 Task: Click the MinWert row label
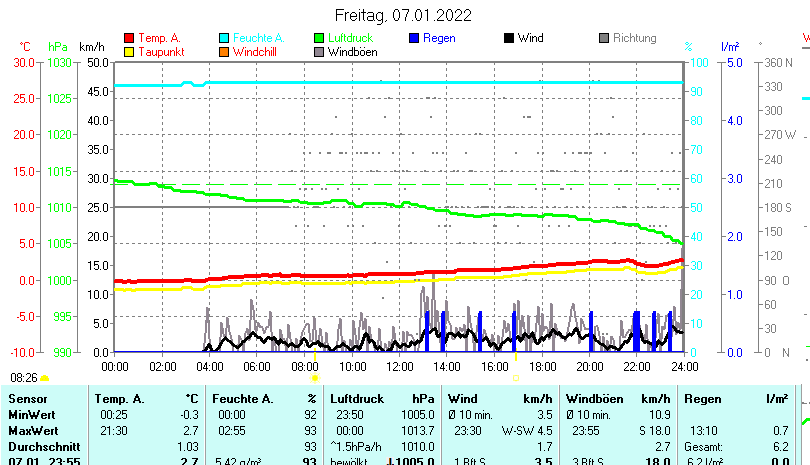[31, 414]
